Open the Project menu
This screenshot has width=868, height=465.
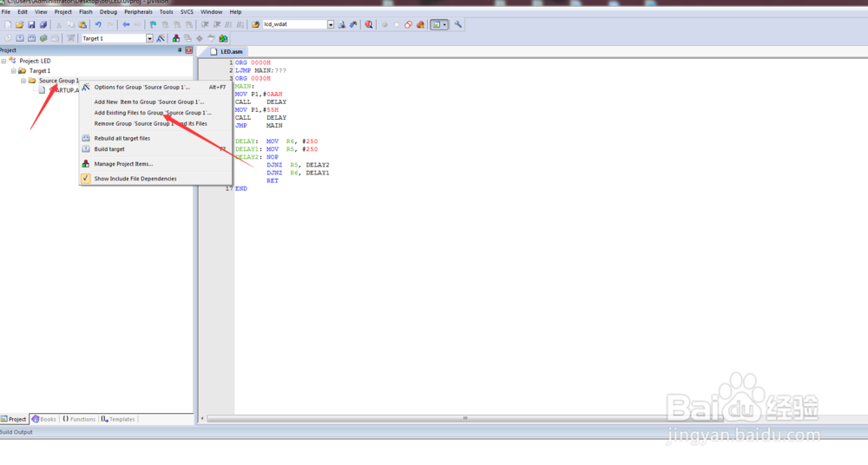63,11
